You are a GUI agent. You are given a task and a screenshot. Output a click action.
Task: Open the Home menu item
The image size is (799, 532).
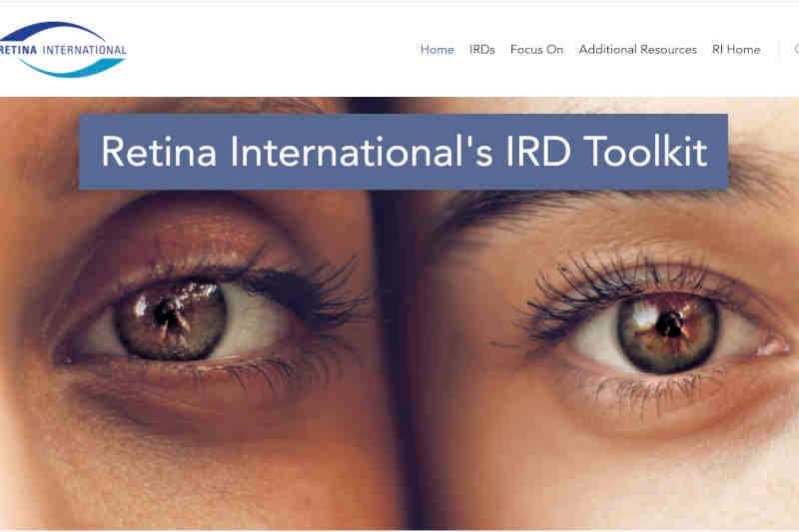pyautogui.click(x=436, y=49)
